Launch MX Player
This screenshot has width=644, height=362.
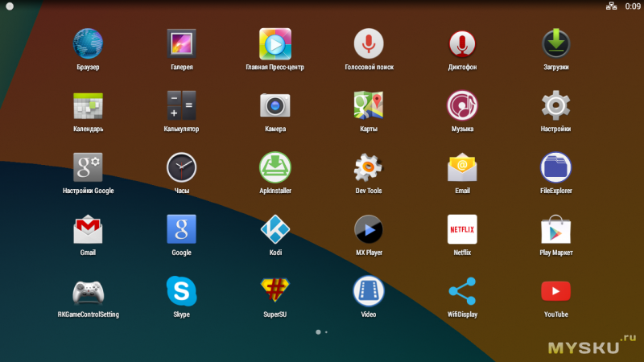click(369, 229)
